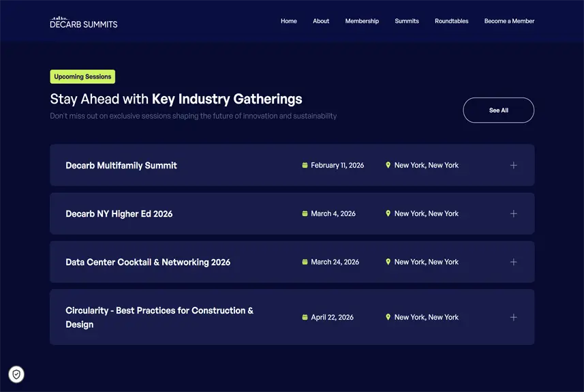The width and height of the screenshot is (584, 392).
Task: Click the March 4, 2026 date text
Action: click(x=333, y=213)
